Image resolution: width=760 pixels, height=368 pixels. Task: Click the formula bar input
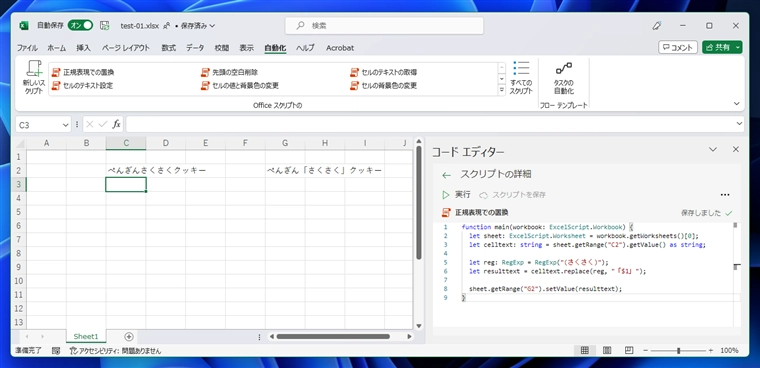click(430, 125)
